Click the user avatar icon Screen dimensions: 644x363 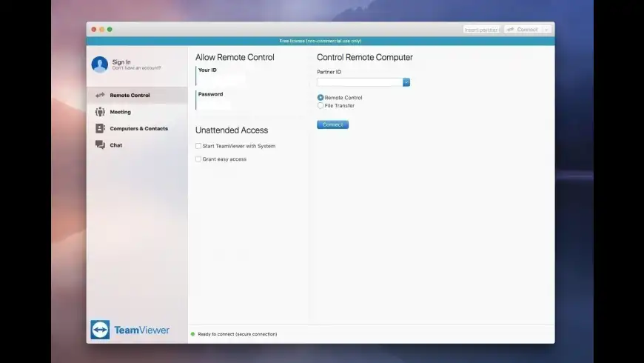coord(100,64)
